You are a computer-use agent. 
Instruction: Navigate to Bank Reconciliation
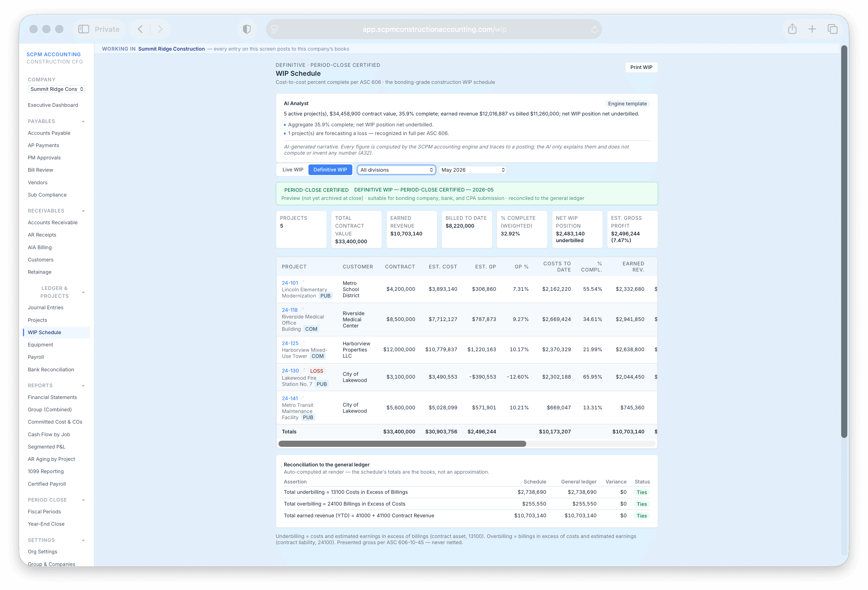(x=51, y=369)
